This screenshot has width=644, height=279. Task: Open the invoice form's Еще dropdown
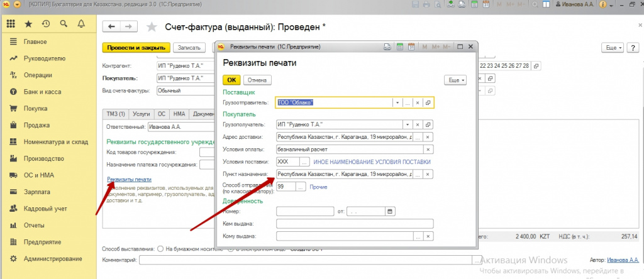click(613, 48)
